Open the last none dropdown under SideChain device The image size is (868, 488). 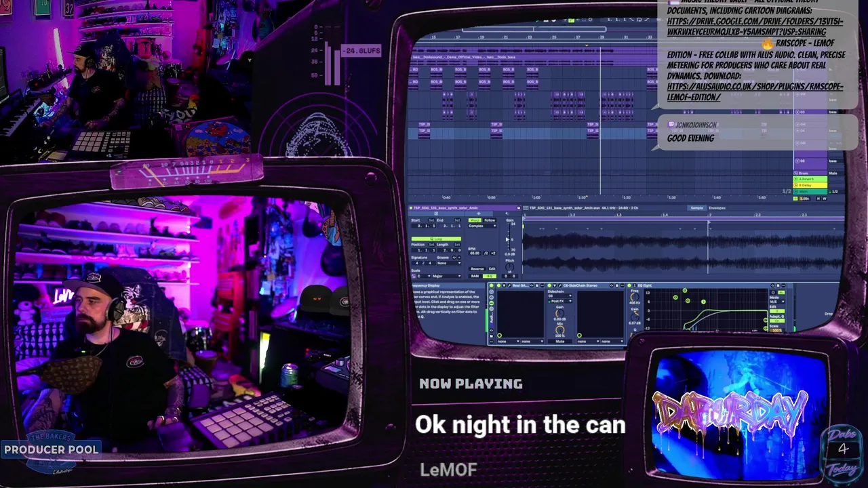[612, 342]
